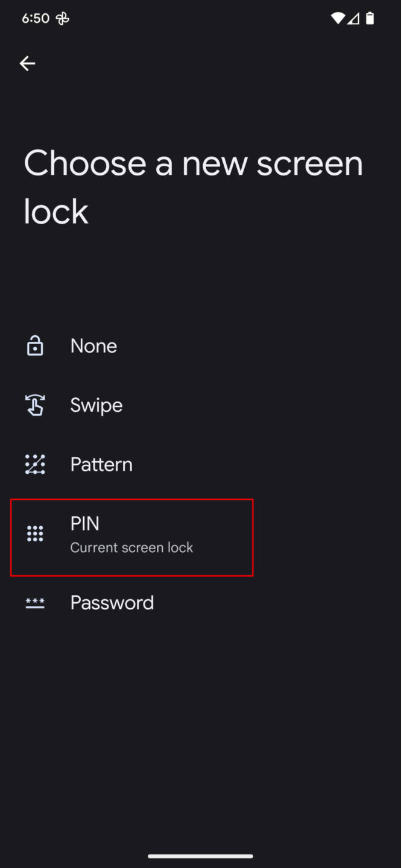Tap the gesture navigation bar handle
This screenshot has width=401, height=868.
pyautogui.click(x=200, y=856)
